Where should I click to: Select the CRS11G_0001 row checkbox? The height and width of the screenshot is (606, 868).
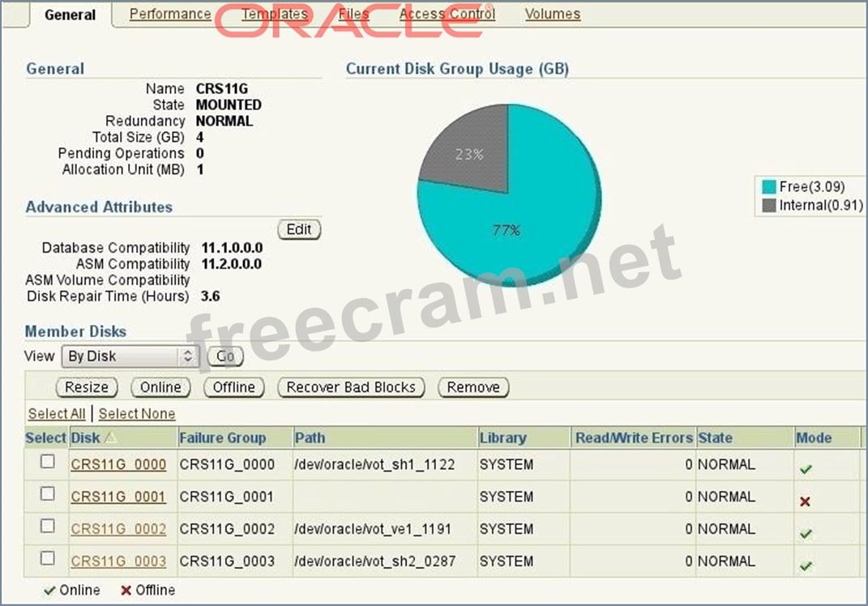48,493
